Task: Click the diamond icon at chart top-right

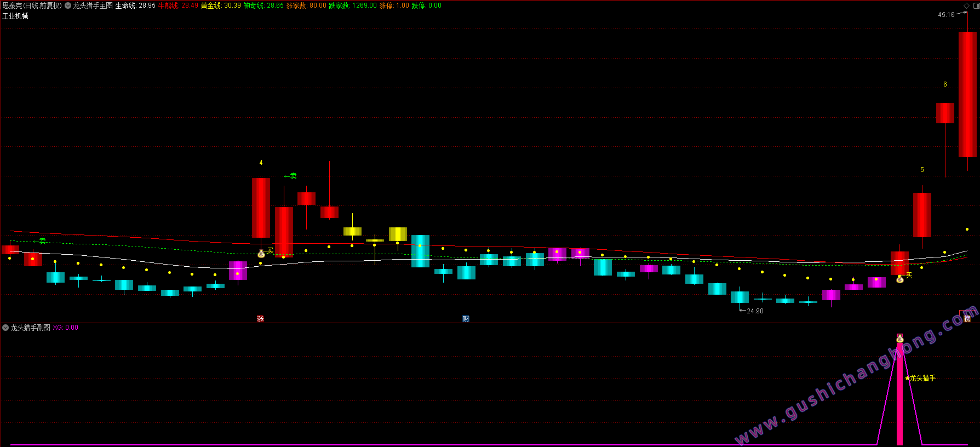Action: 966,5
